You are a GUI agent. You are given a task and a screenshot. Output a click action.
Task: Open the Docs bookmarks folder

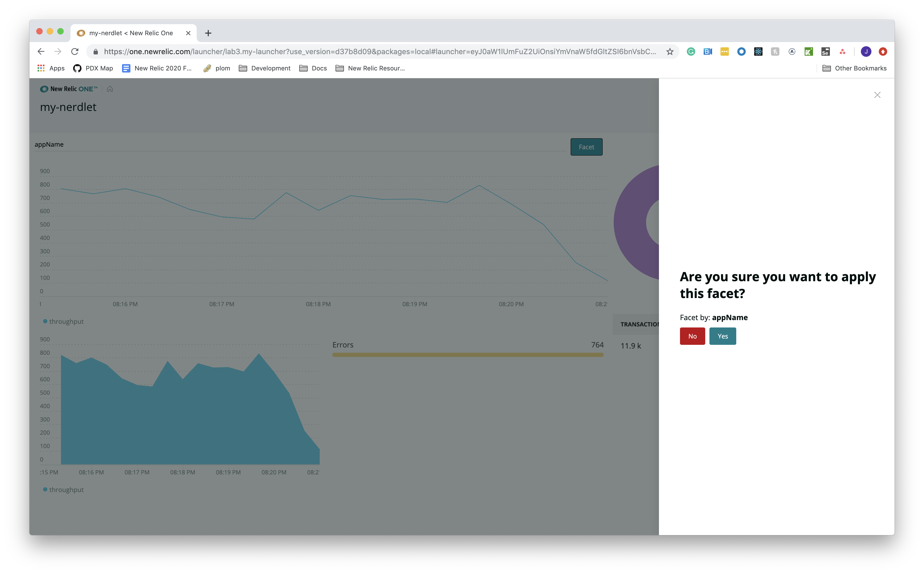(313, 68)
